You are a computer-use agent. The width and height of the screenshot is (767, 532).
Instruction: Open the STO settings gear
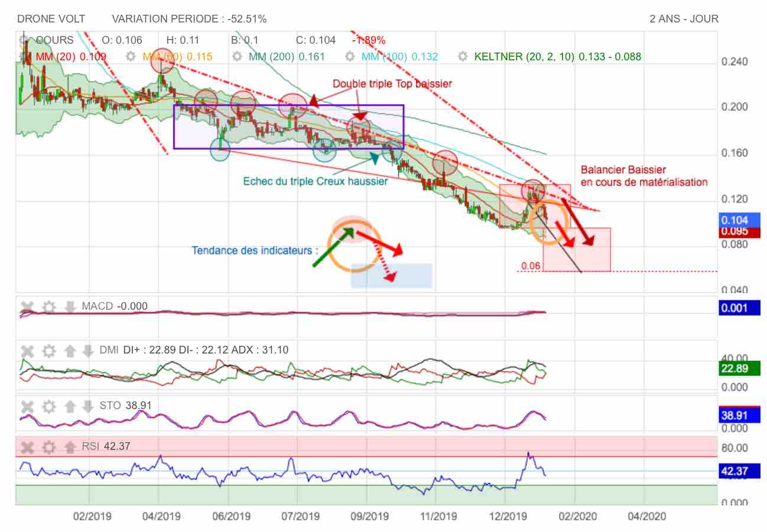pyautogui.click(x=49, y=406)
